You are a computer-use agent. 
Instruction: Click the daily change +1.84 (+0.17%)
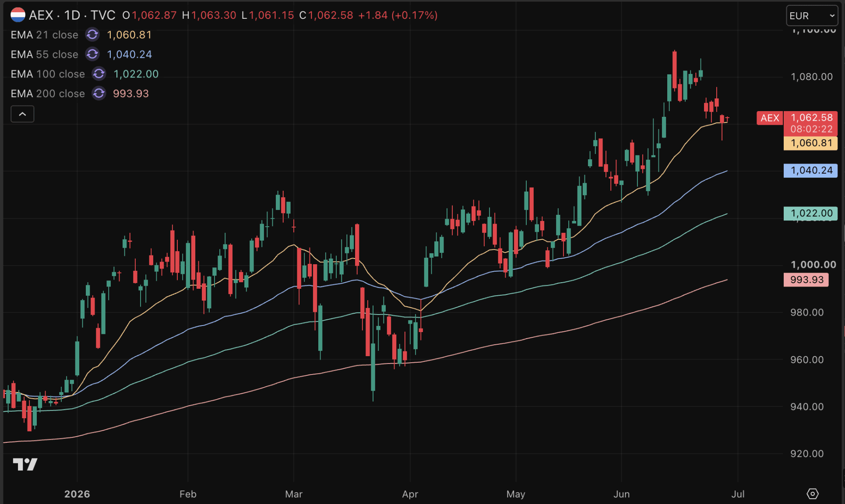click(398, 15)
